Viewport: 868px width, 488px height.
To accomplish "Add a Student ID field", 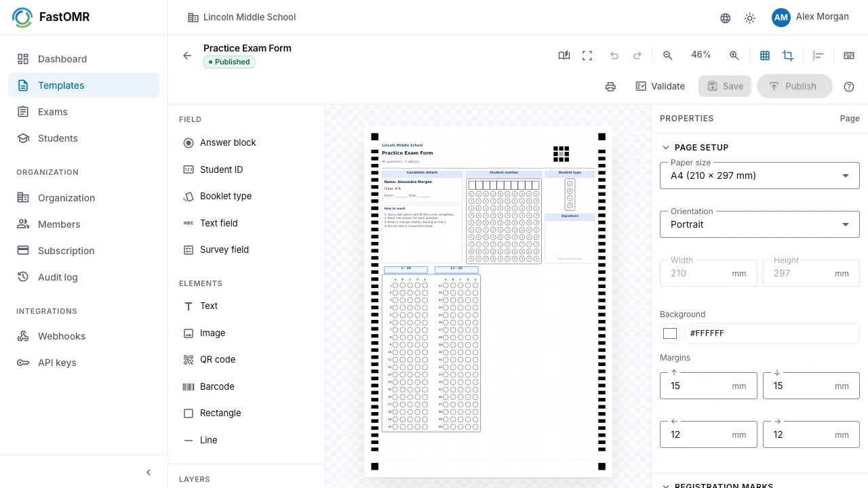I will coord(247,169).
